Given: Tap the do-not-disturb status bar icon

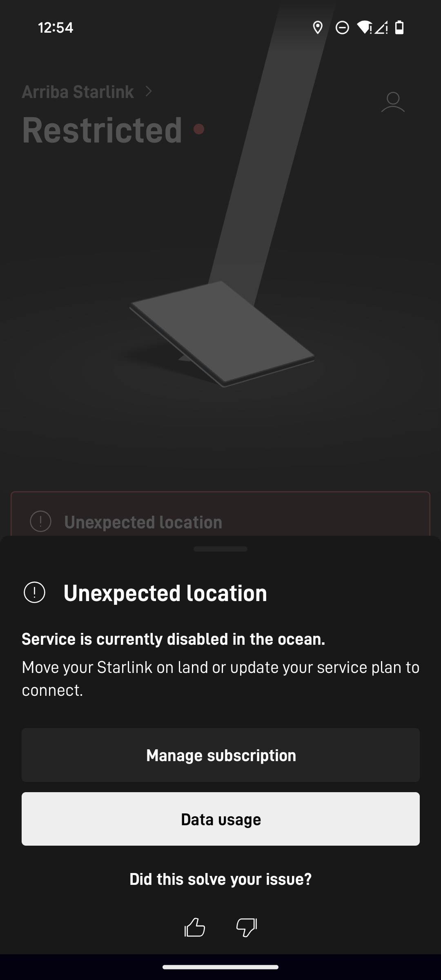Looking at the screenshot, I should click(342, 28).
